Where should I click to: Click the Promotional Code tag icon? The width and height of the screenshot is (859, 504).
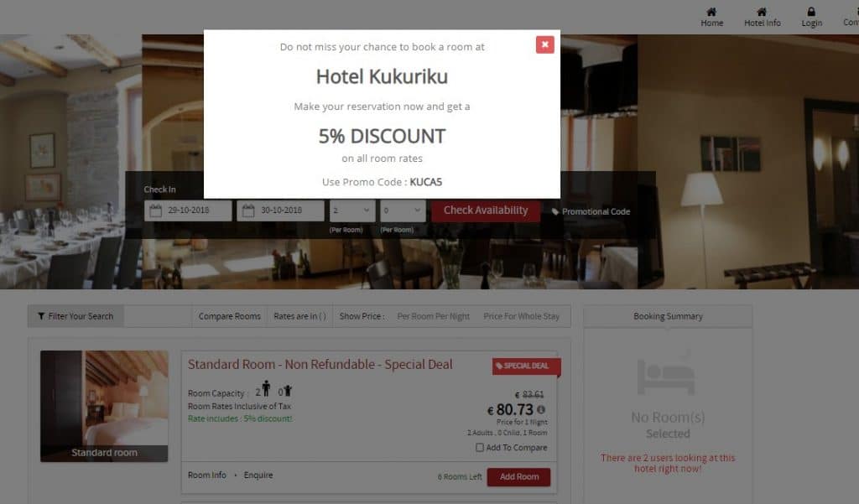click(x=555, y=211)
